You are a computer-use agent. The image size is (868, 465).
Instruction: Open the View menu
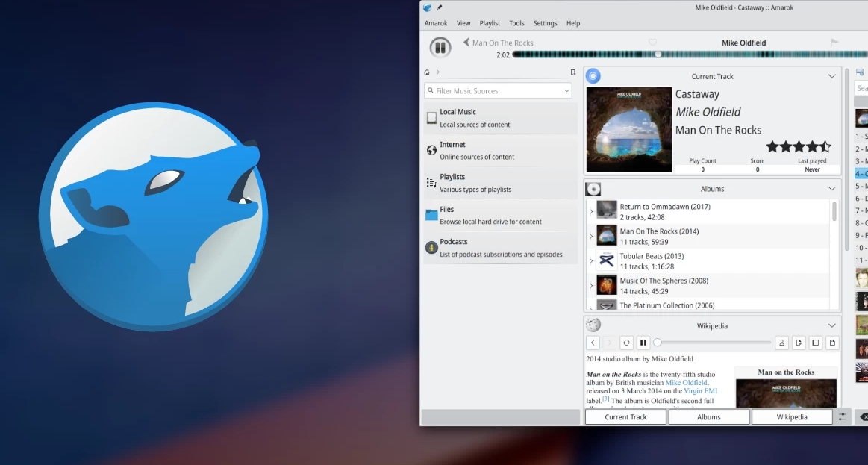click(463, 23)
